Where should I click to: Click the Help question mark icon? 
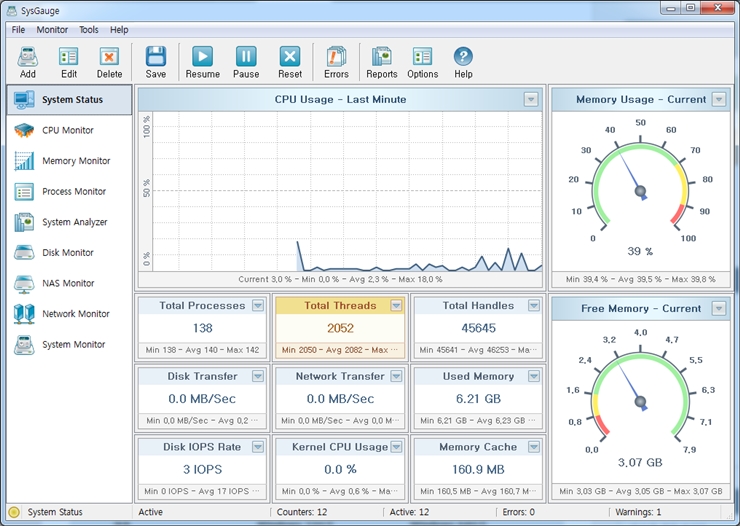click(463, 57)
